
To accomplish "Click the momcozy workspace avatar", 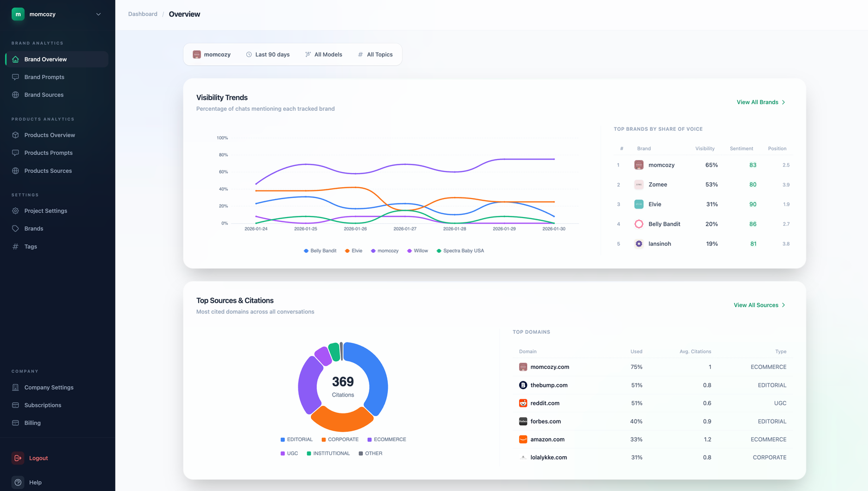I will point(17,14).
